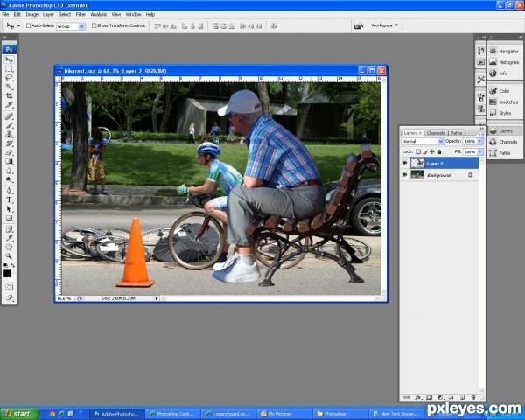Change the screen mode button in toolbox

pyautogui.click(x=9, y=297)
